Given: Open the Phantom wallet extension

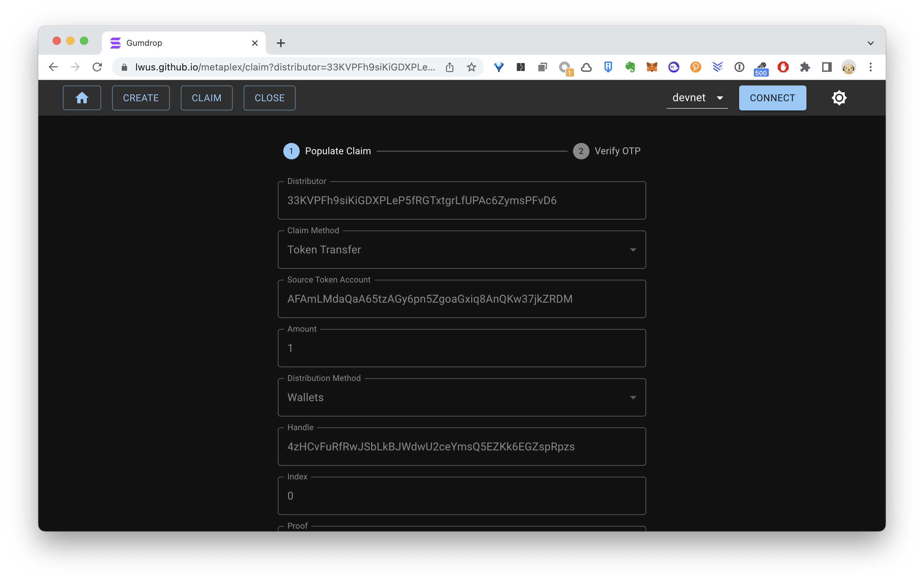Looking at the screenshot, I should coord(674,67).
